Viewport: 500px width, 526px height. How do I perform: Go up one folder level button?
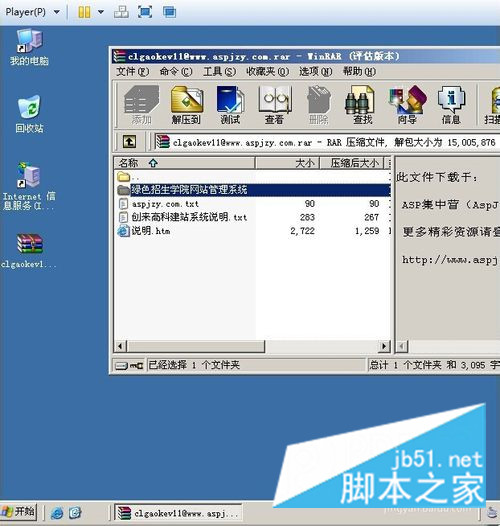click(130, 142)
